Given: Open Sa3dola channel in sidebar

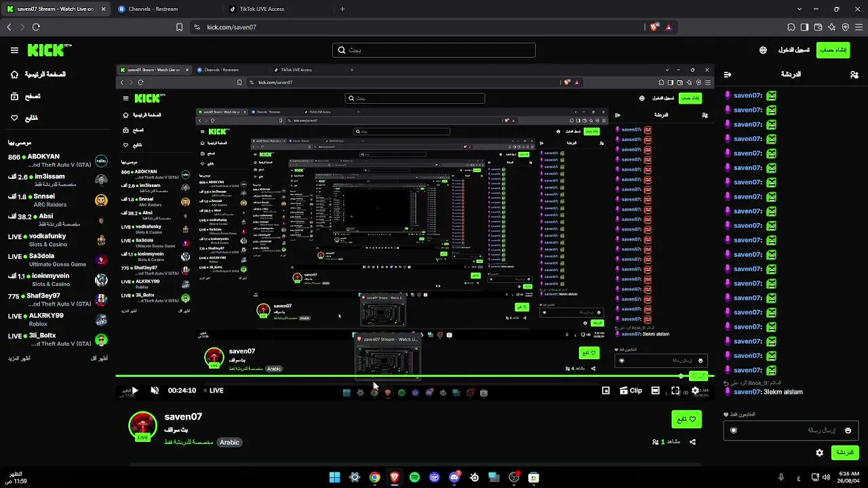Looking at the screenshot, I should click(58, 260).
